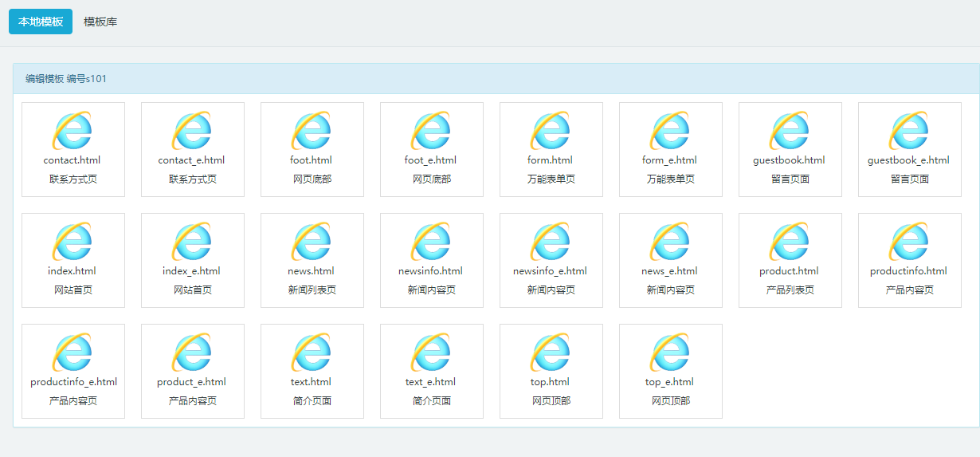
Task: Click the 网页顶部 label under top.html
Action: pyautogui.click(x=551, y=401)
